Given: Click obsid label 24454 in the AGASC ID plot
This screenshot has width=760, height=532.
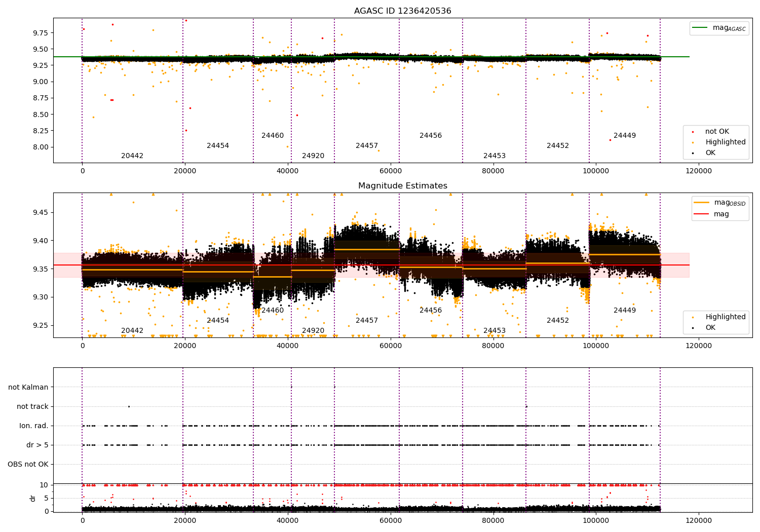Looking at the screenshot, I should click(x=218, y=146).
